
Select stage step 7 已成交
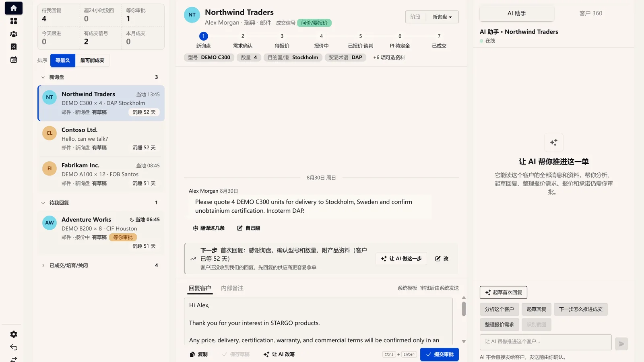[x=439, y=41]
